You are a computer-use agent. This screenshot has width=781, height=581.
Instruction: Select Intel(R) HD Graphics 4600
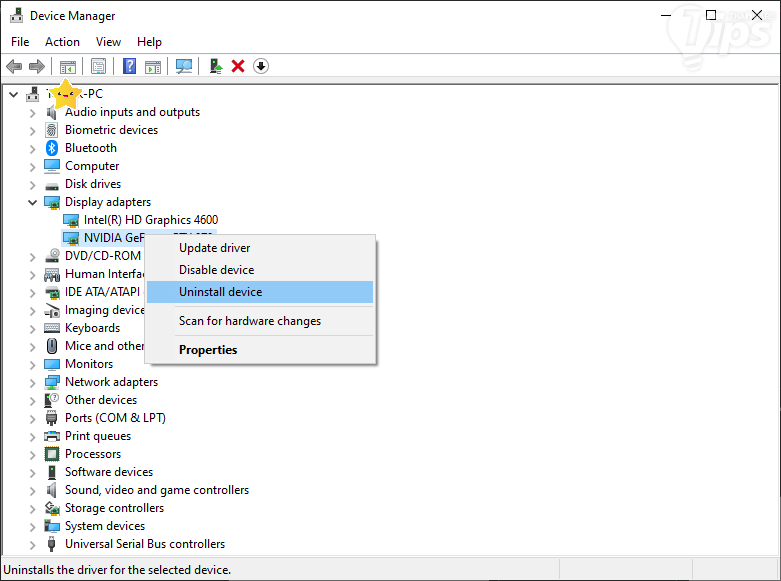click(x=151, y=220)
